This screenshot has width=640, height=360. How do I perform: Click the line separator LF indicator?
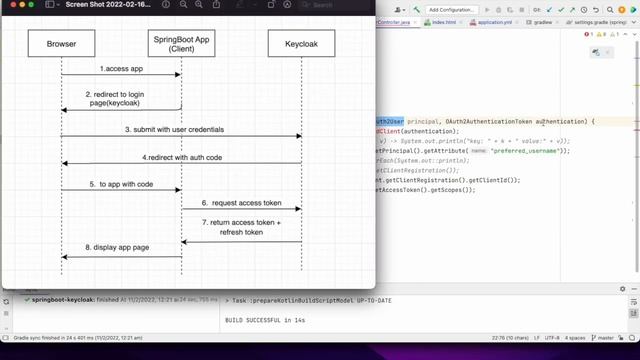click(537, 338)
